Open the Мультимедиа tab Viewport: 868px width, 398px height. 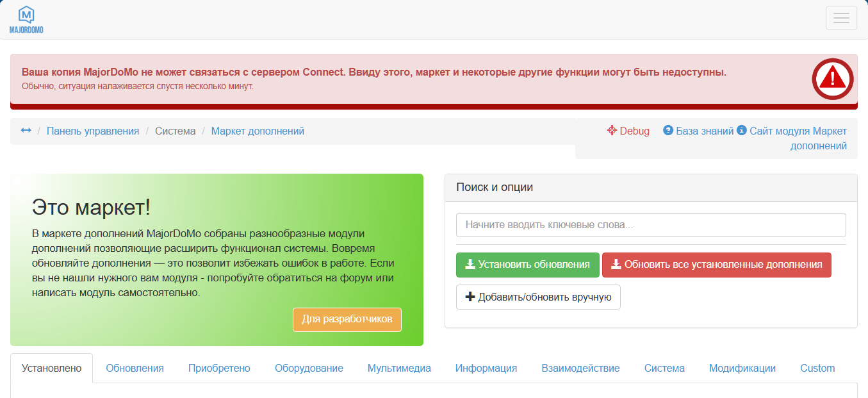pos(399,368)
